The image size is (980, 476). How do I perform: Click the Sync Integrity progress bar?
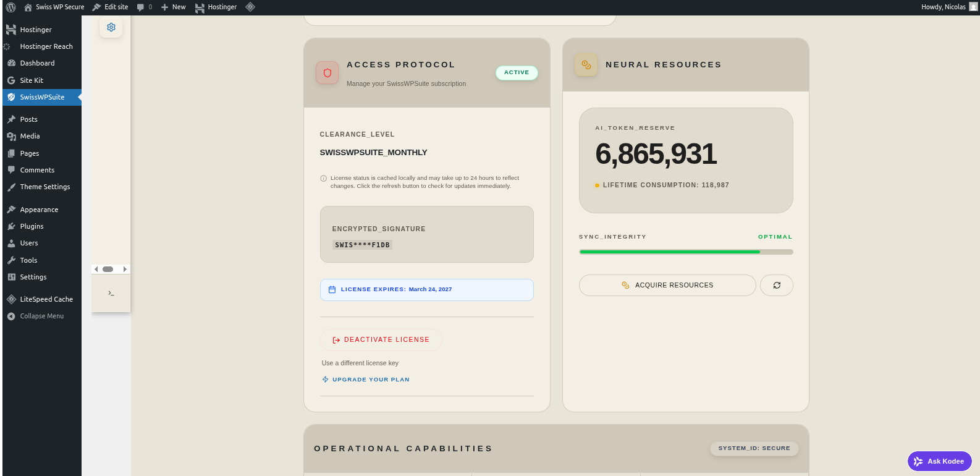pyautogui.click(x=685, y=252)
